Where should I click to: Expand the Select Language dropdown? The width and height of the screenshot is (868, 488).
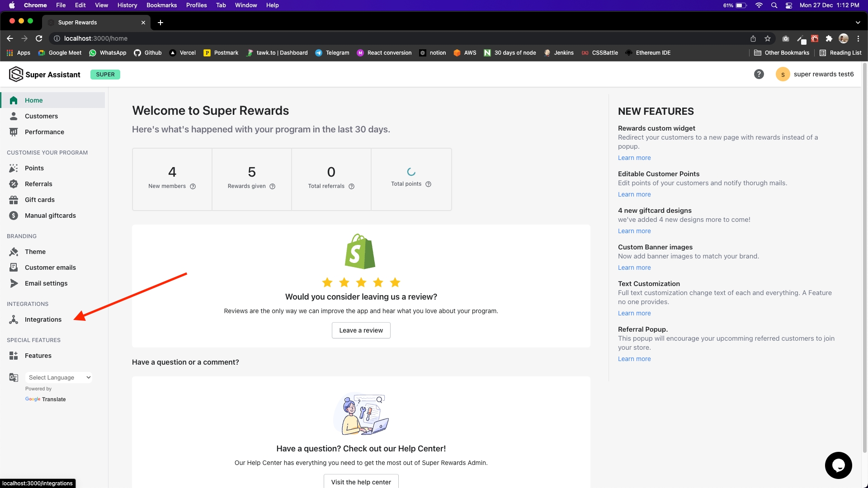(x=59, y=377)
